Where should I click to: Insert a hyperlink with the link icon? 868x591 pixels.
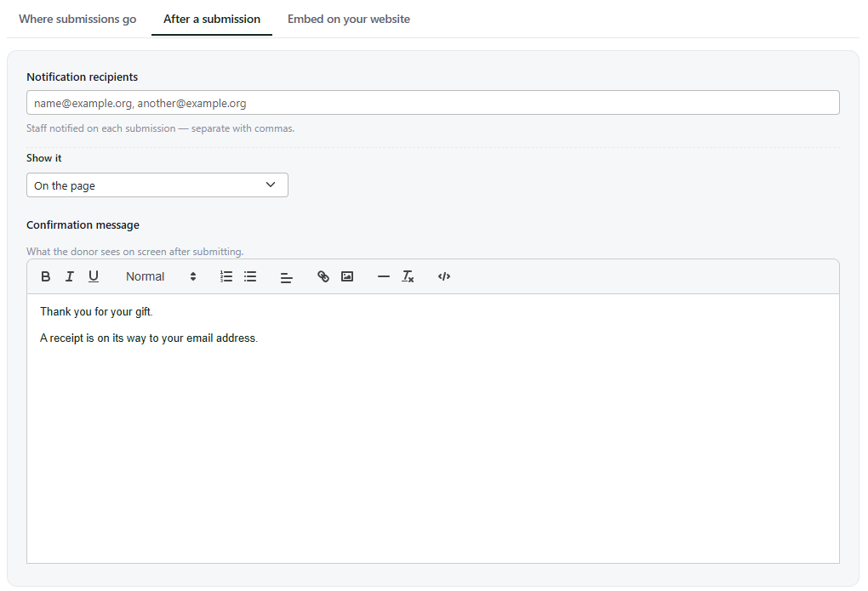pos(323,276)
